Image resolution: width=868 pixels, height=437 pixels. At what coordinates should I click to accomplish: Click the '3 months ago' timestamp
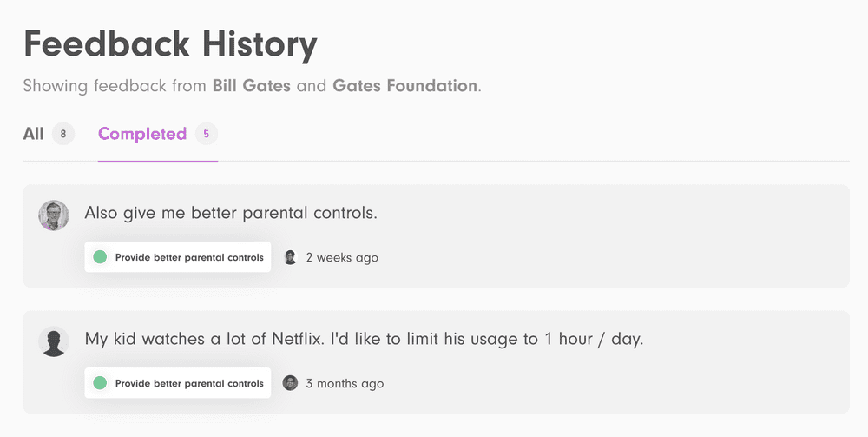(345, 383)
